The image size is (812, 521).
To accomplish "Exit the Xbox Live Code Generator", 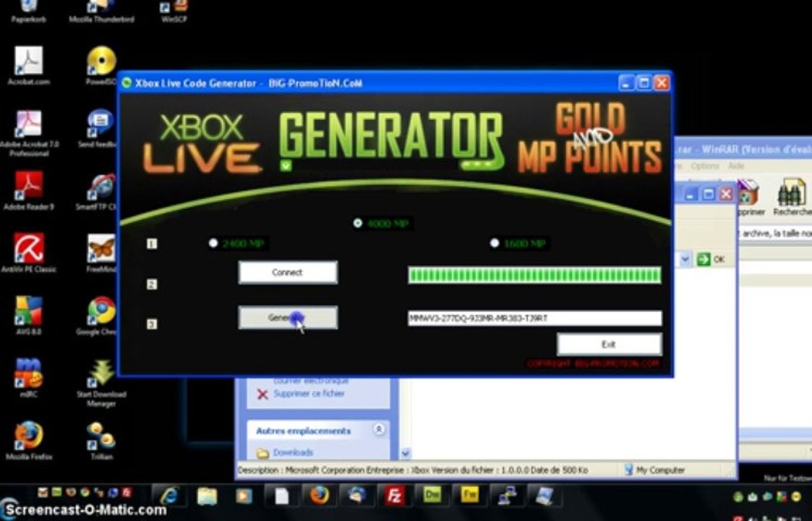I will click(609, 344).
